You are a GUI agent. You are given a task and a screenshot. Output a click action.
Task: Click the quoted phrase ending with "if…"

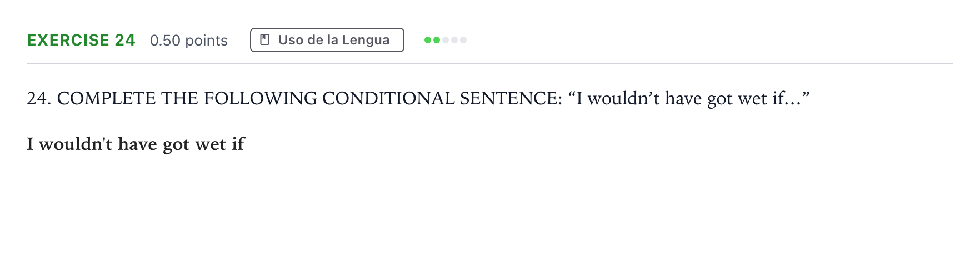(x=689, y=98)
